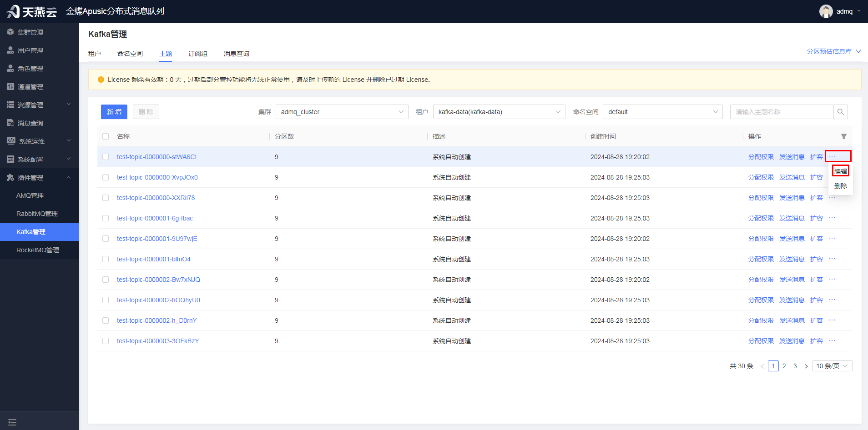Toggle the select-all checkbox in table header

106,136
